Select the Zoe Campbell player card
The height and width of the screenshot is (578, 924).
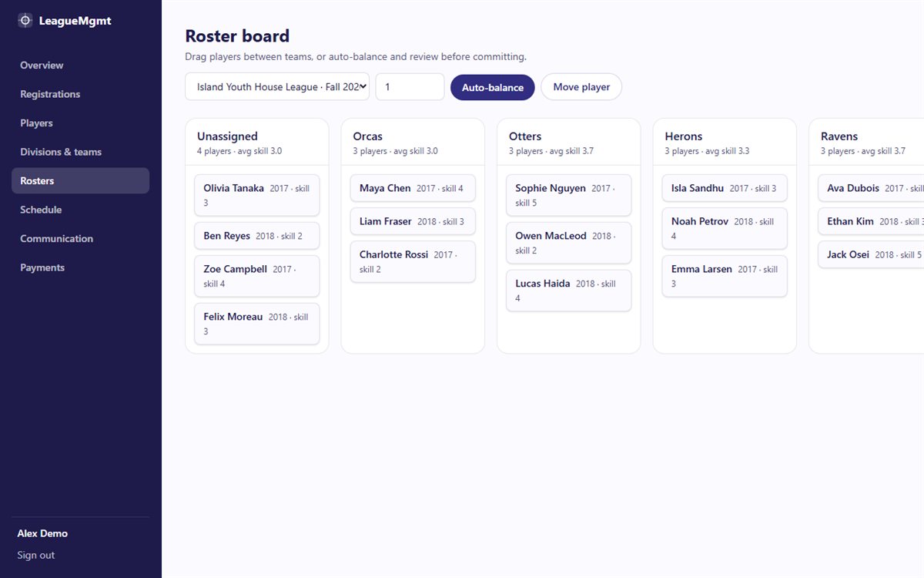(x=257, y=276)
